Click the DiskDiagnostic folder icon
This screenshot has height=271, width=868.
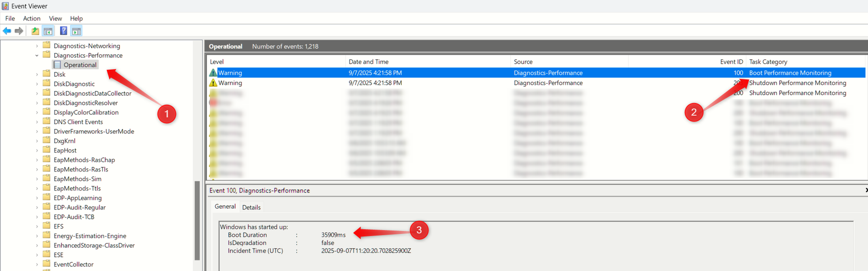[46, 84]
